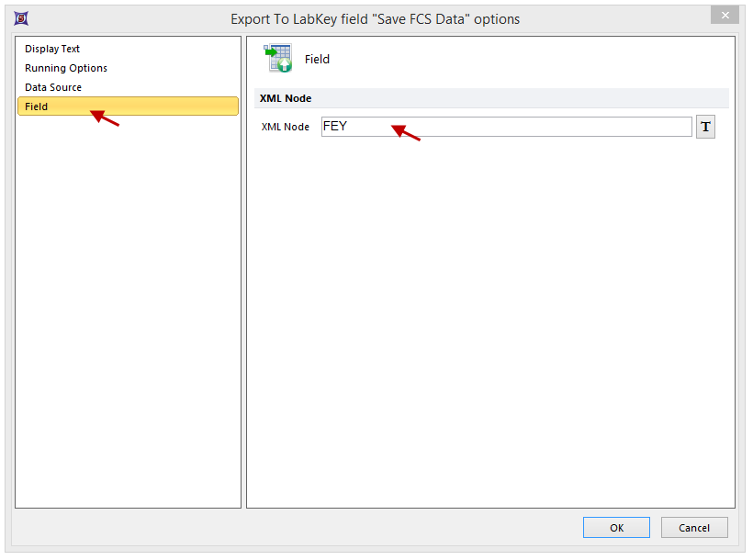Click the XML Node label beside the text box

click(x=286, y=127)
